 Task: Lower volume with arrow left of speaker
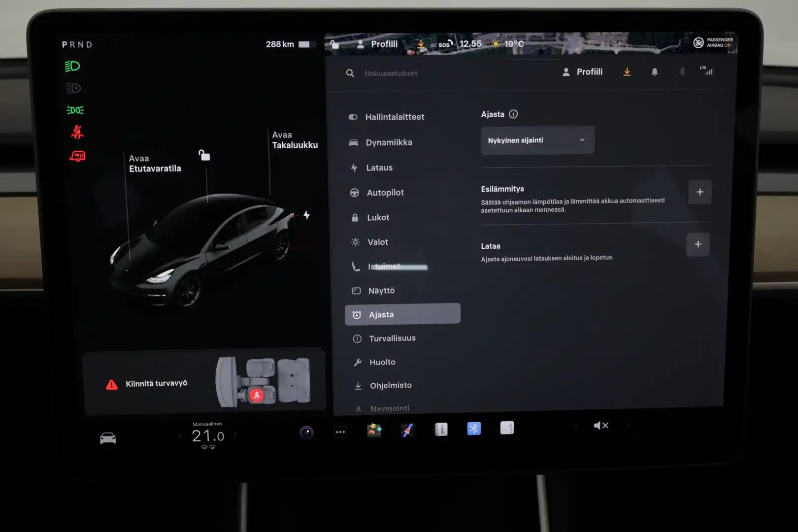(575, 426)
